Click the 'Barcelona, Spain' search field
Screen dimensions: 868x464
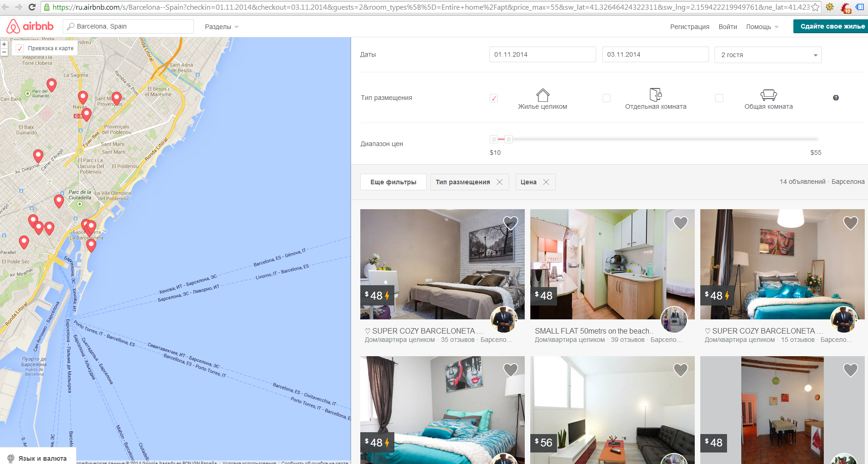(128, 26)
